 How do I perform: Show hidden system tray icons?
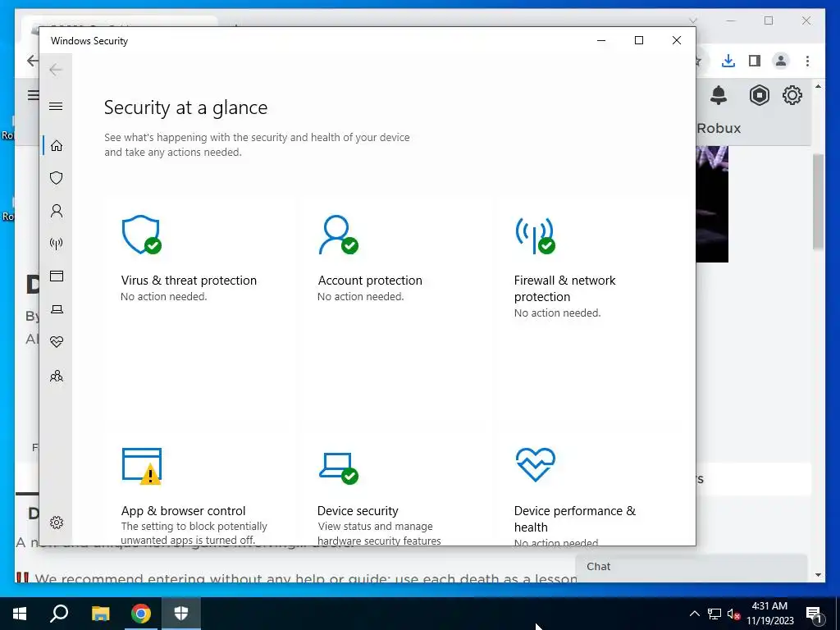[694, 614]
